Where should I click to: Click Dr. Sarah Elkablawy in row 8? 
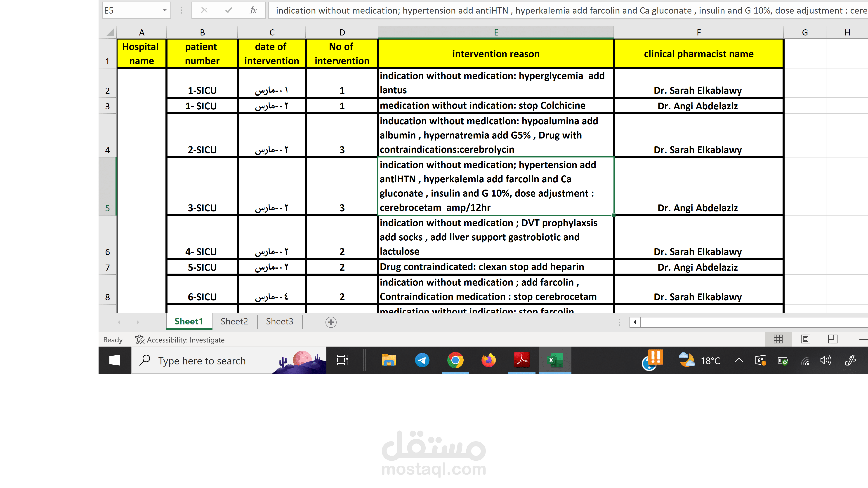pyautogui.click(x=699, y=290)
